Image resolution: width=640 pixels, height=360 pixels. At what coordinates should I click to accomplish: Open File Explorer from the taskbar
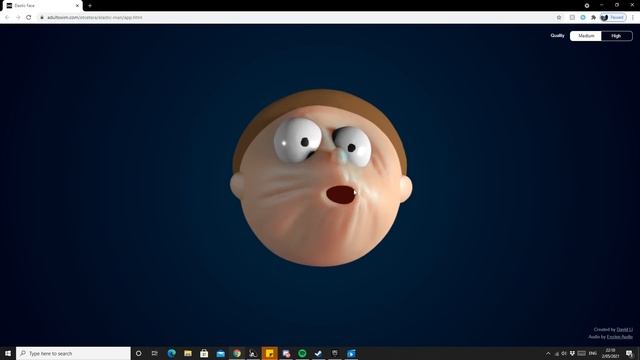coord(188,353)
